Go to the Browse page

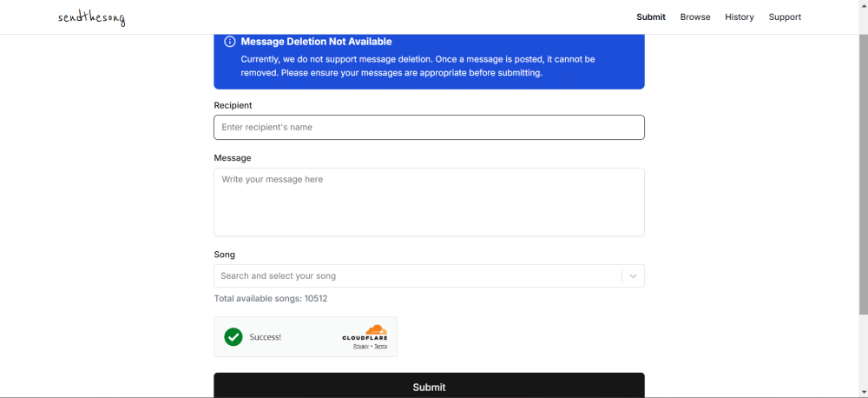pyautogui.click(x=694, y=17)
